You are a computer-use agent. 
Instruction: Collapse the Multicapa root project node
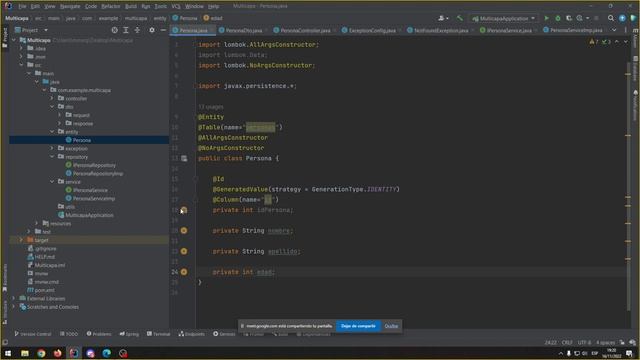[14, 40]
